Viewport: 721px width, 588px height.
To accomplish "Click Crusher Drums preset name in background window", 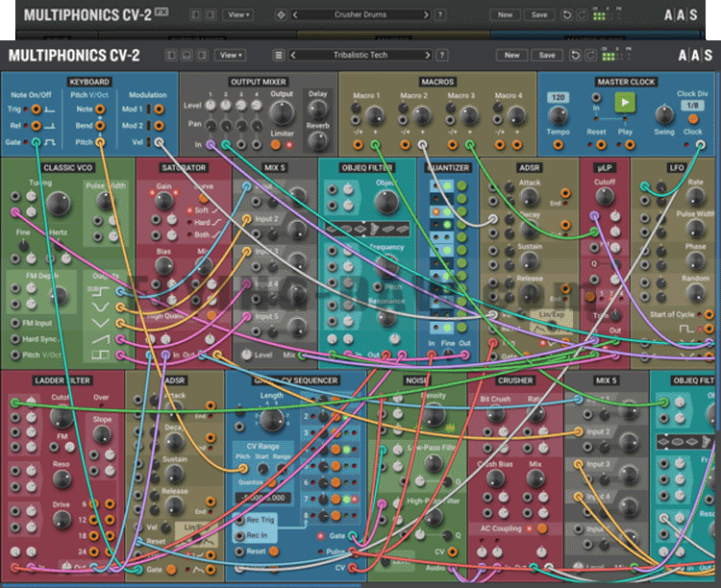I will coord(360,14).
